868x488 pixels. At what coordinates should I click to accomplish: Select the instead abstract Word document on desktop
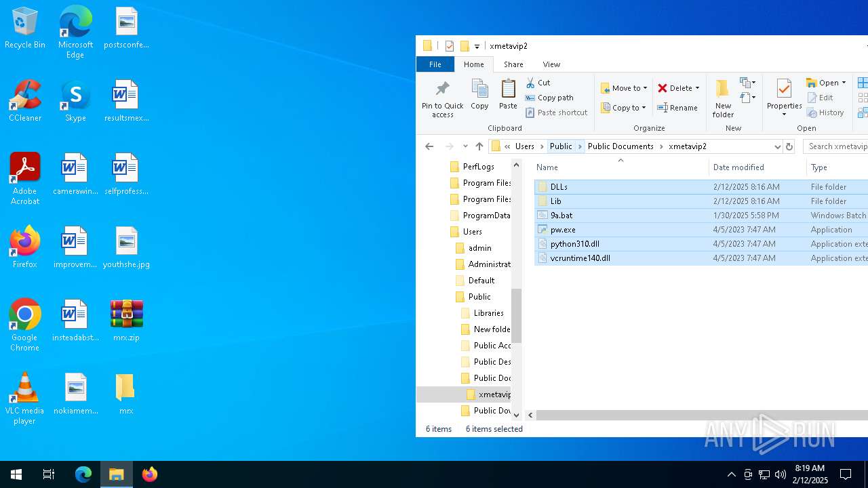pyautogui.click(x=75, y=321)
